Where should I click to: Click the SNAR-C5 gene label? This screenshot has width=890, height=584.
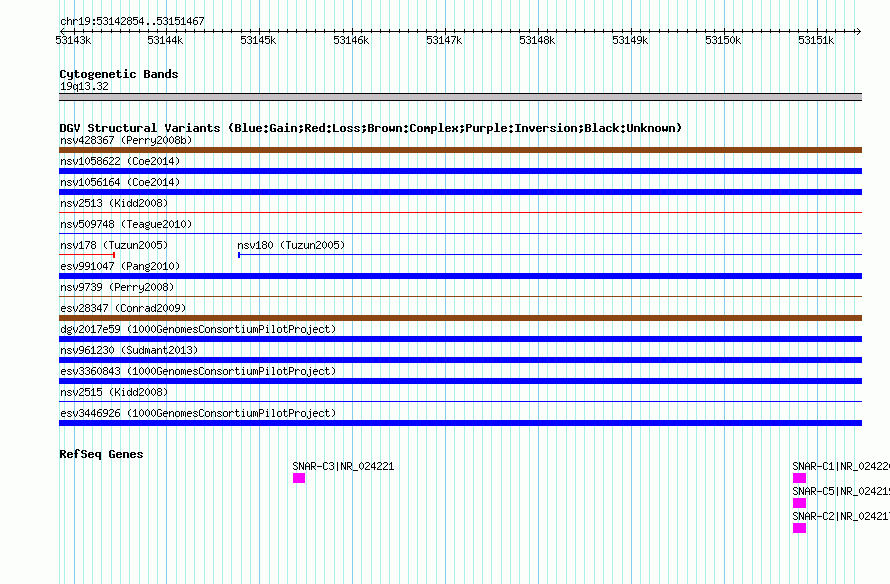841,491
